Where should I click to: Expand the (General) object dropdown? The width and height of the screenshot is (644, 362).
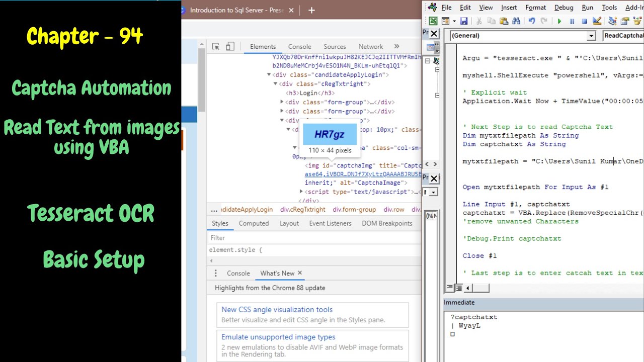[592, 36]
